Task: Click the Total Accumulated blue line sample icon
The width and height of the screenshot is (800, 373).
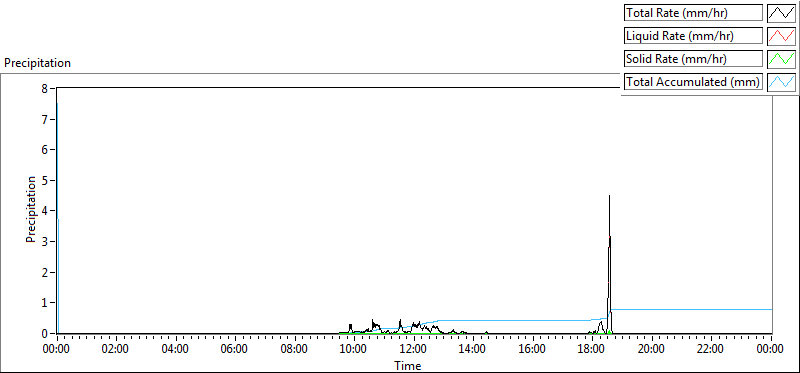Action: point(782,82)
